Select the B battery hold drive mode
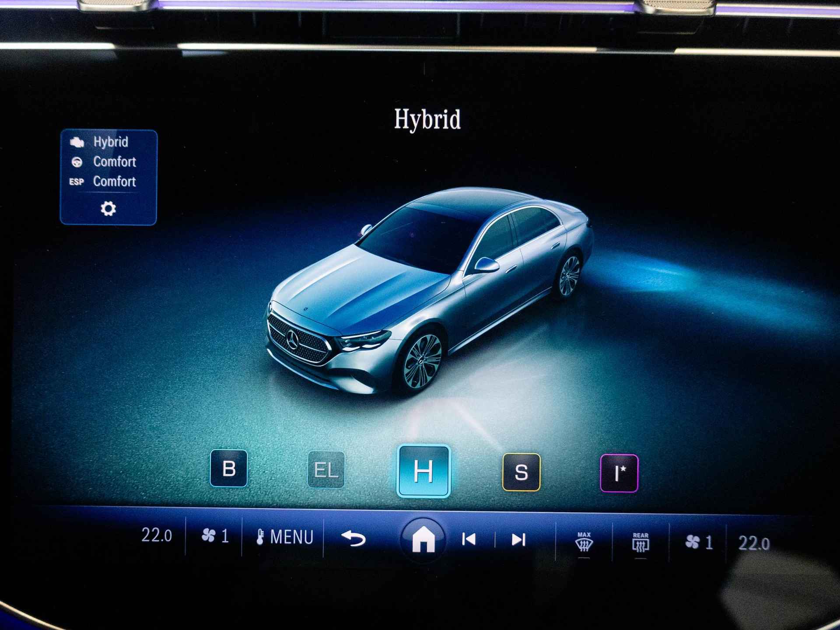This screenshot has height=630, width=840. 228,468
